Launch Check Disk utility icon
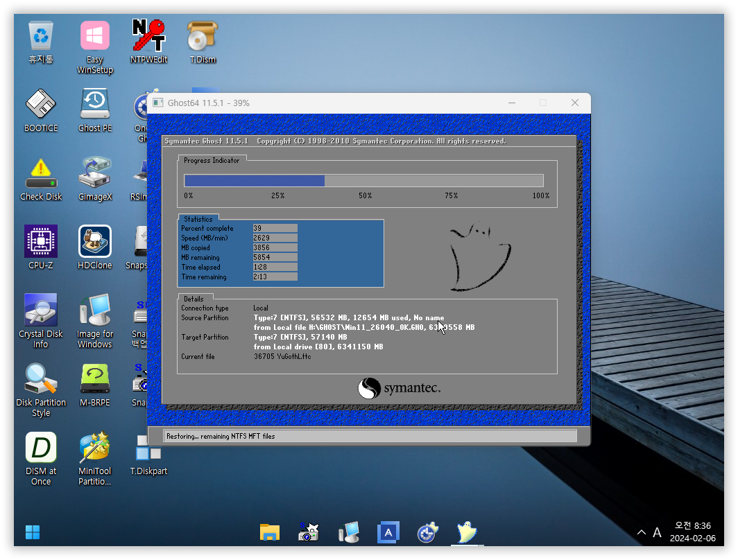The image size is (738, 560). coord(41,180)
